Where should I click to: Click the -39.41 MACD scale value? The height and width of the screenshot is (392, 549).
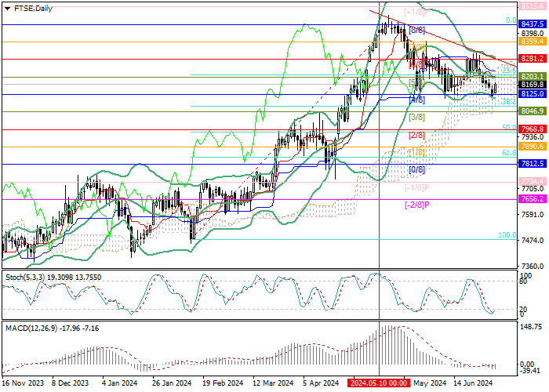[529, 371]
